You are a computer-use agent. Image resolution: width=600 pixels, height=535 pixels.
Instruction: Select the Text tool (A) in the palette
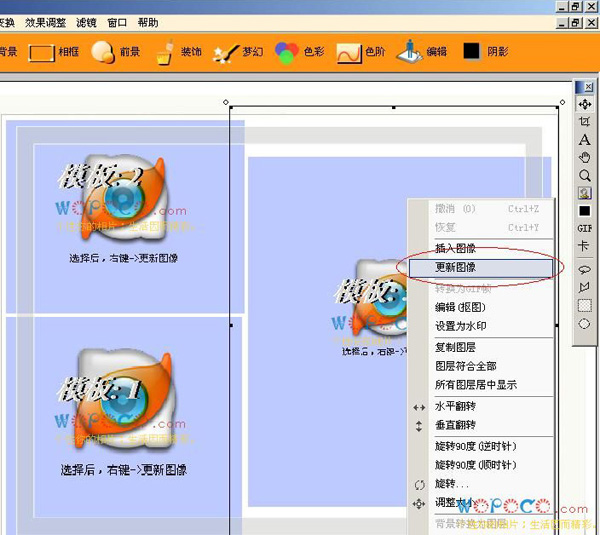pyautogui.click(x=584, y=140)
